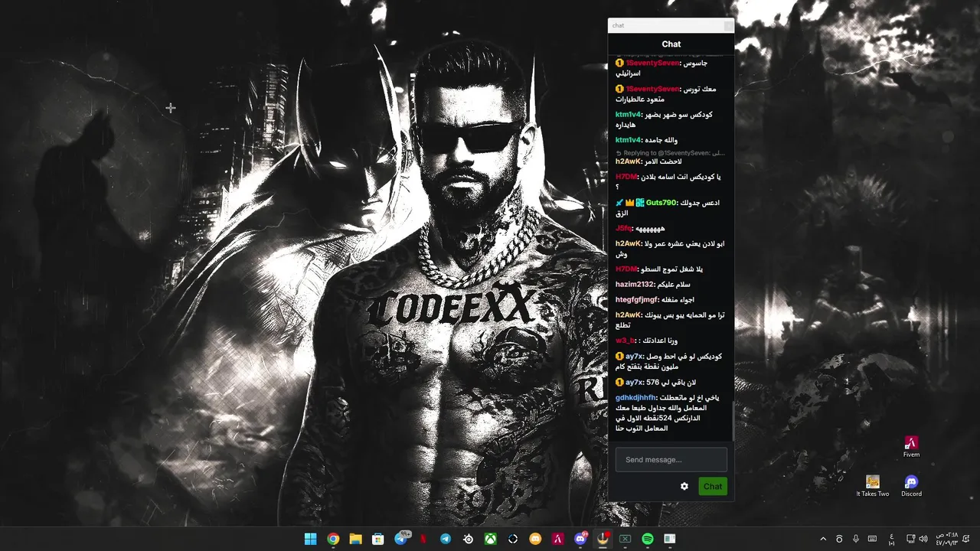Image resolution: width=980 pixels, height=551 pixels.
Task: Click username J5fq in the chat
Action: pyautogui.click(x=623, y=228)
